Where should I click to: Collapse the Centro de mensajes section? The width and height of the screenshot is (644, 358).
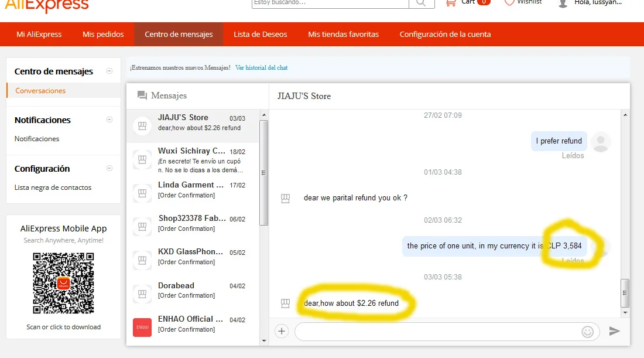click(x=109, y=71)
